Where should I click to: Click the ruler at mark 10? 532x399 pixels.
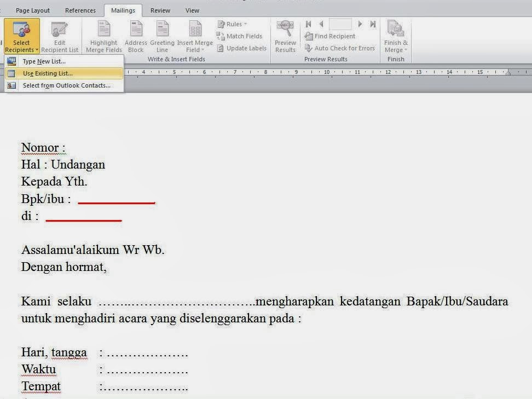point(327,72)
